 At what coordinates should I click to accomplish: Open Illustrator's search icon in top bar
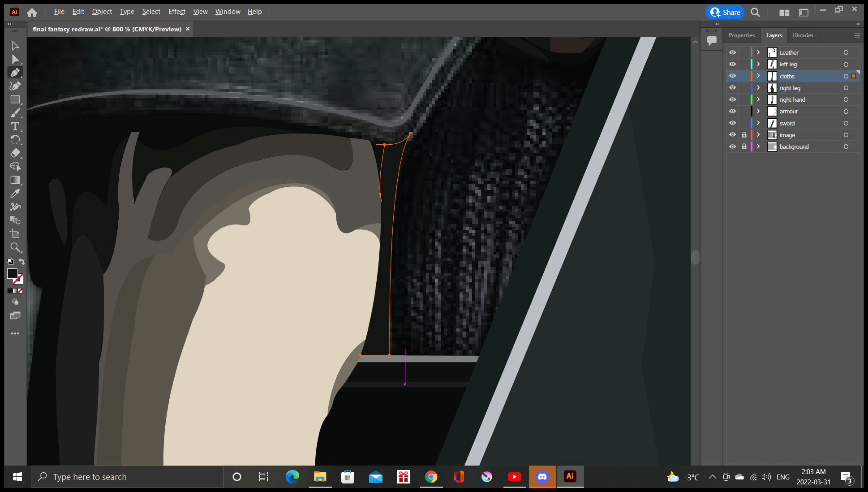pos(755,12)
